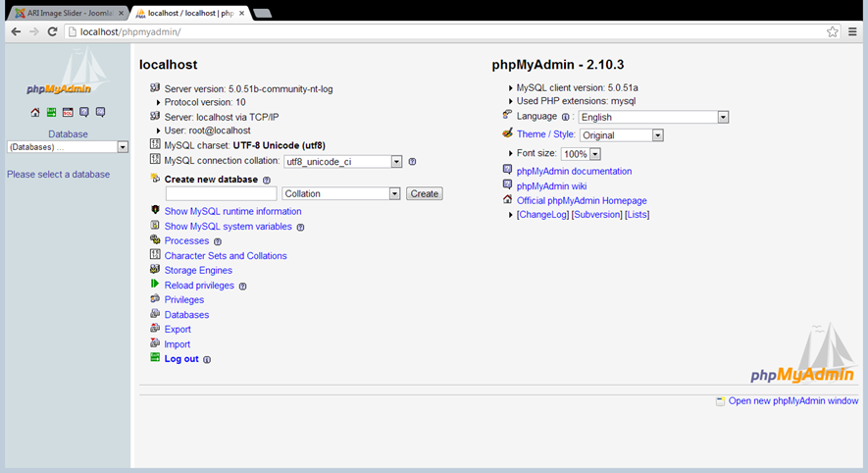868x473 pixels.
Task: Close the localhost phpMyAdmin tab
Action: [242, 13]
